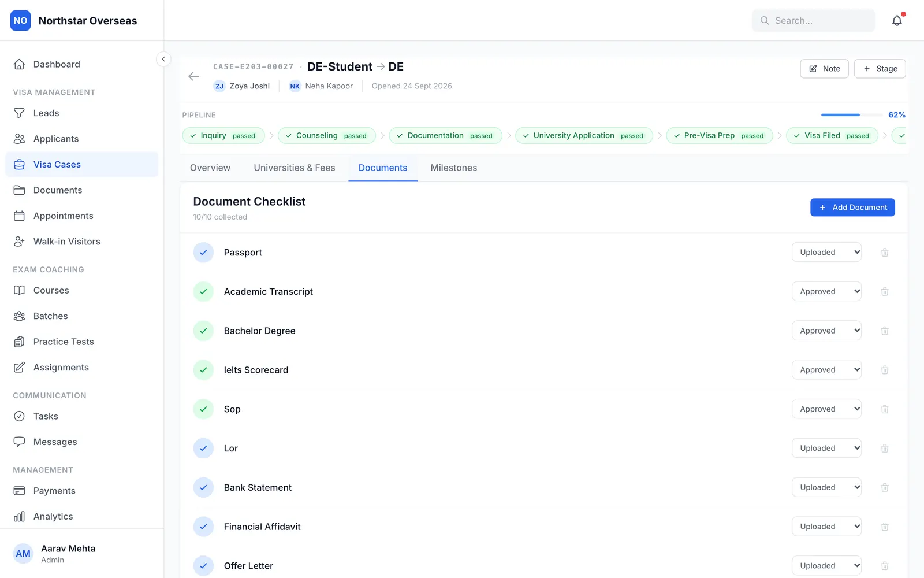Open Leads in the sidebar
924x578 pixels.
click(81, 113)
